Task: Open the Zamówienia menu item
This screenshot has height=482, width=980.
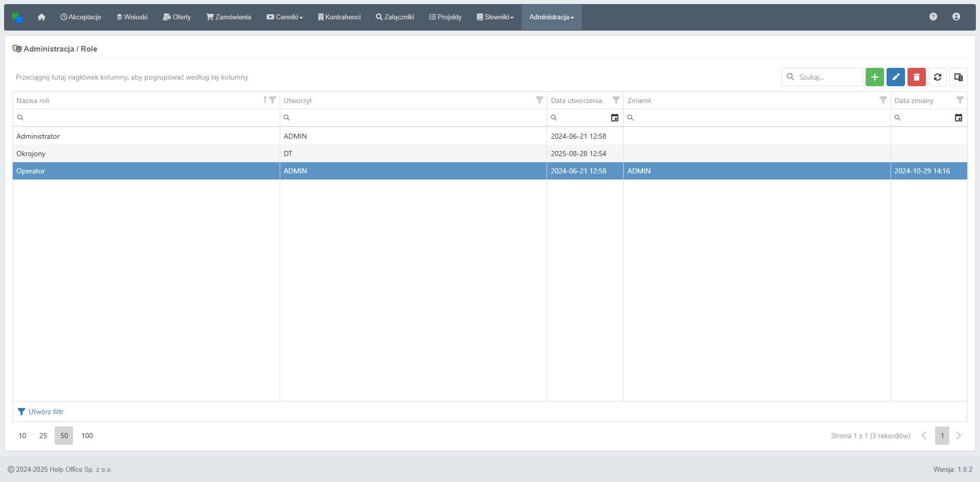Action: click(x=229, y=17)
